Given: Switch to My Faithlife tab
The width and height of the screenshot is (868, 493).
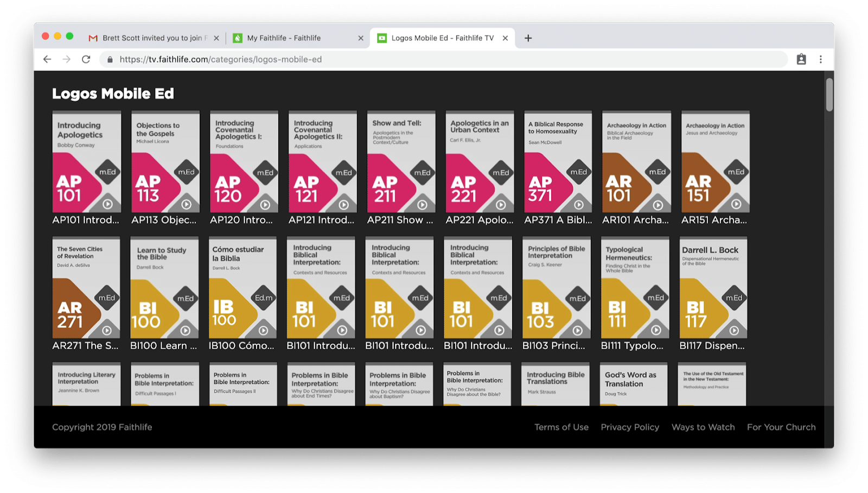Looking at the screenshot, I should (297, 38).
